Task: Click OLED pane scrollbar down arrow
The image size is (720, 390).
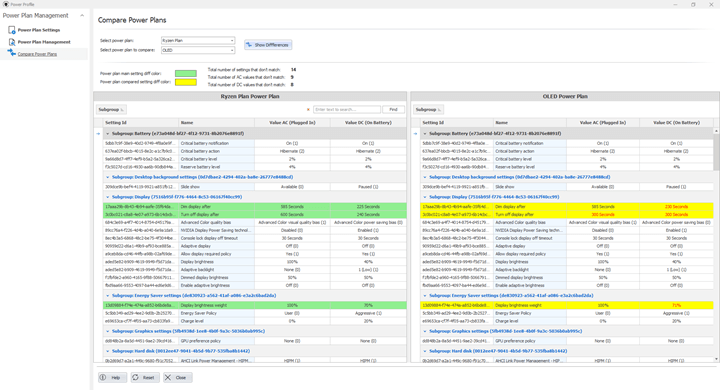Action: (716, 359)
